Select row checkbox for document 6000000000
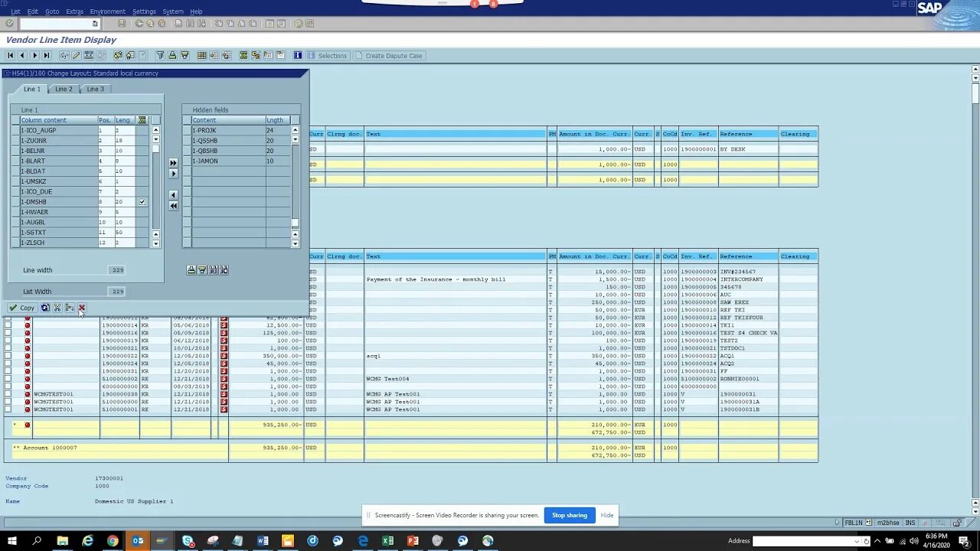This screenshot has height=551, width=980. click(x=8, y=386)
